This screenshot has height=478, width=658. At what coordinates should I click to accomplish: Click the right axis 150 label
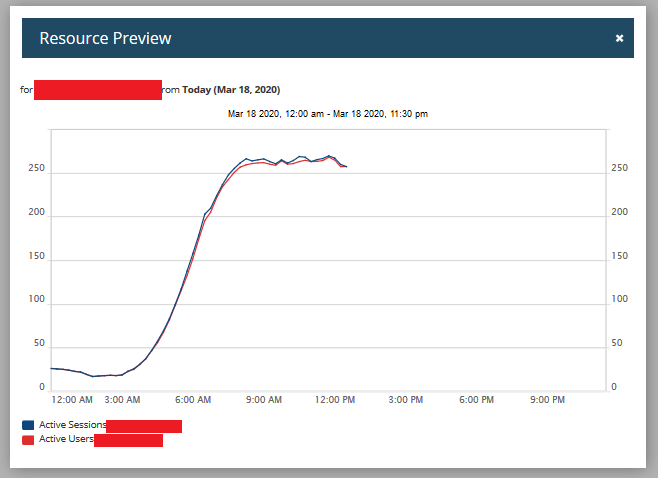tap(619, 256)
